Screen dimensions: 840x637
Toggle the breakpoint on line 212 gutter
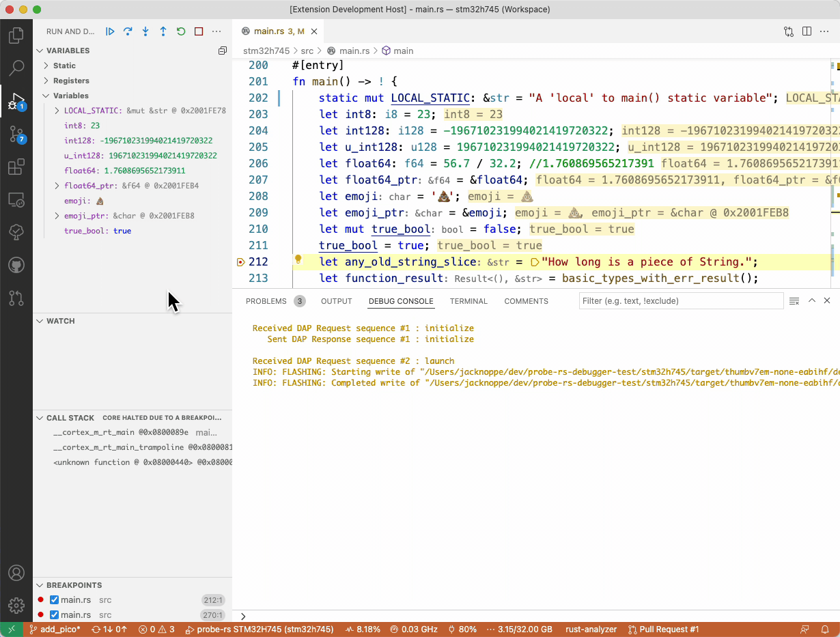click(x=240, y=262)
